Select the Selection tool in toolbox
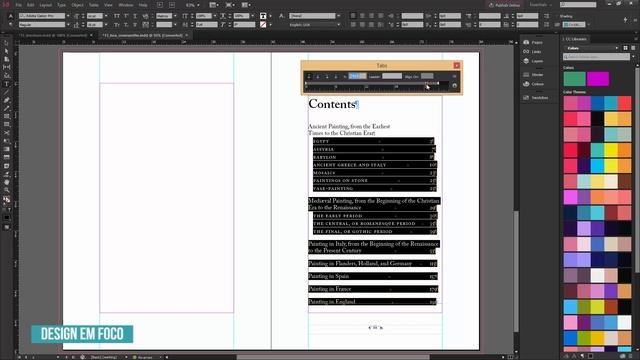Screen dimensions: 640x360 [x=7, y=43]
